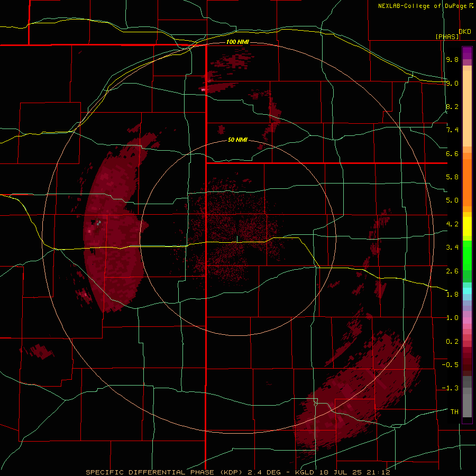This screenshot has height=476, width=476.
Task: Click the 8.2 value on color scale
Action: tap(452, 106)
